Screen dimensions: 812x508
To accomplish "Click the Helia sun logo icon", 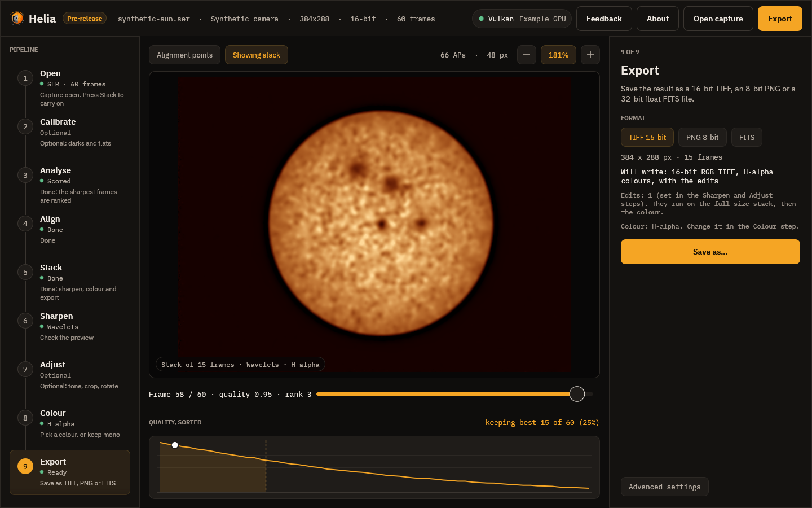I will pyautogui.click(x=17, y=19).
